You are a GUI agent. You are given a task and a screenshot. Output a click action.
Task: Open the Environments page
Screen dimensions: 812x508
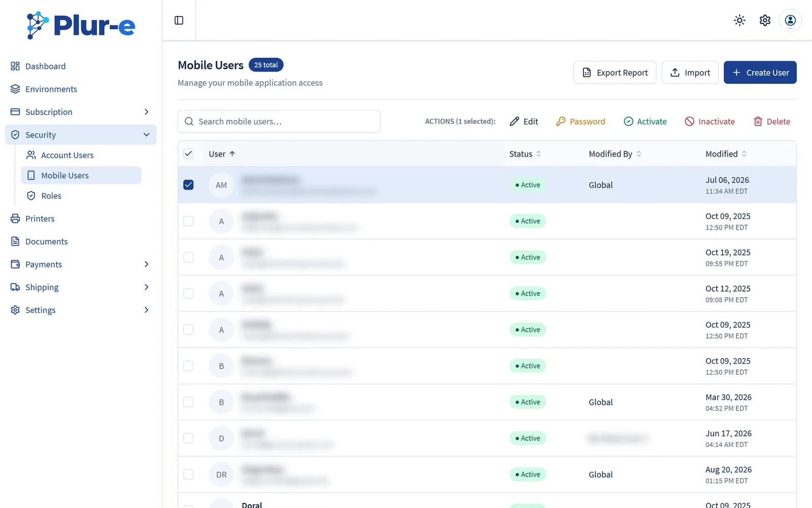click(81, 89)
